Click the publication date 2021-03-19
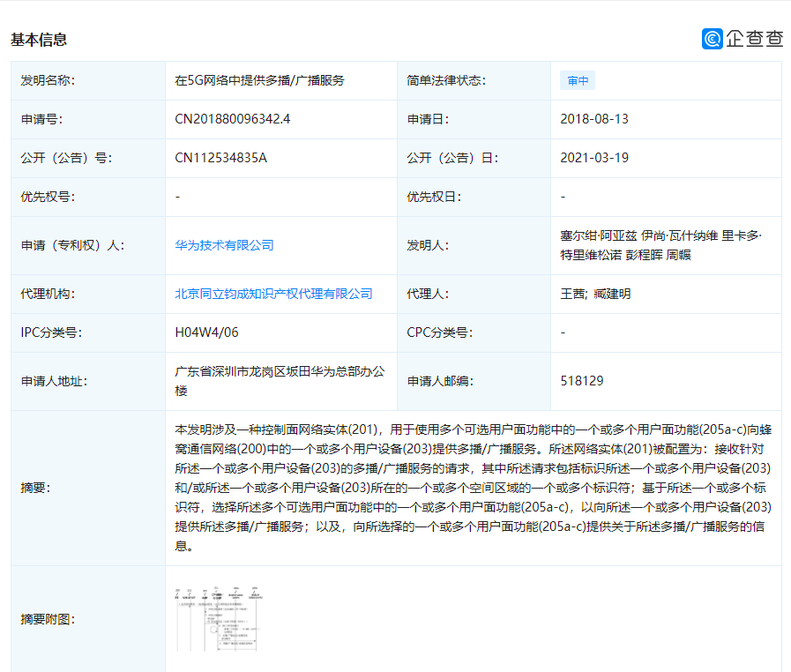 coord(594,158)
